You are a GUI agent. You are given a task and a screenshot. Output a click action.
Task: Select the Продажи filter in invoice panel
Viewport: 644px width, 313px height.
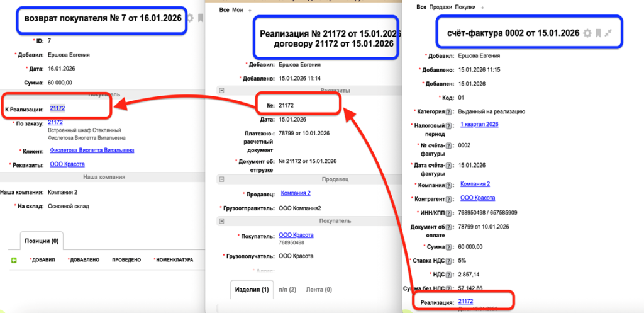pos(441,6)
